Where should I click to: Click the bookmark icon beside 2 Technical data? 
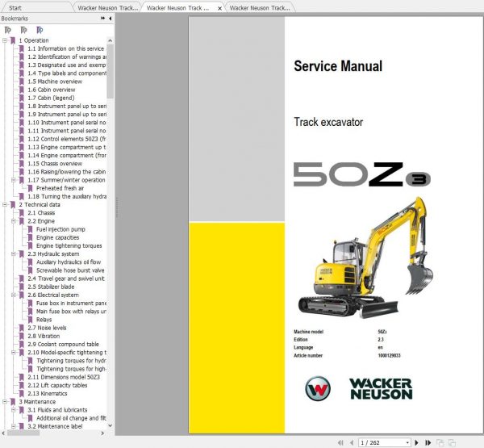(13, 204)
